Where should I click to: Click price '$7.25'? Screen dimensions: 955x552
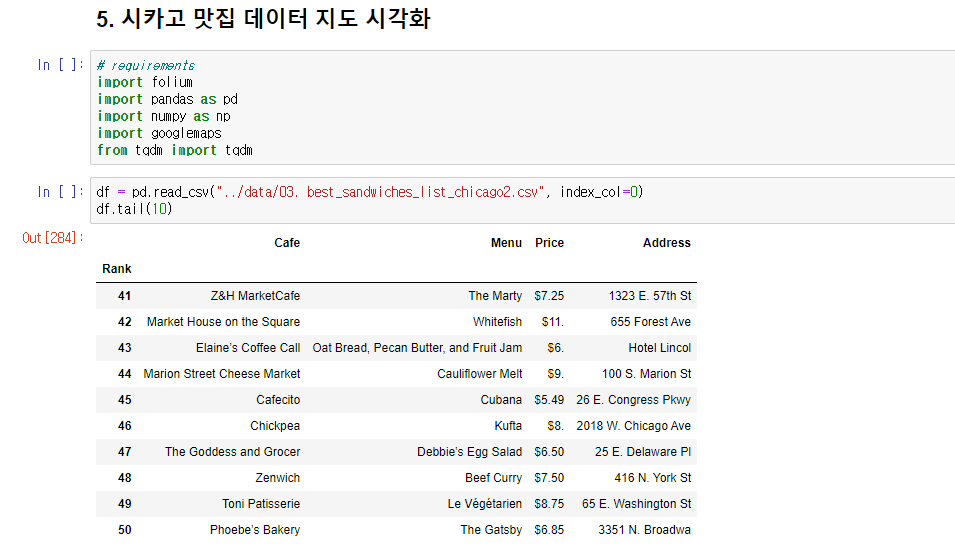549,295
